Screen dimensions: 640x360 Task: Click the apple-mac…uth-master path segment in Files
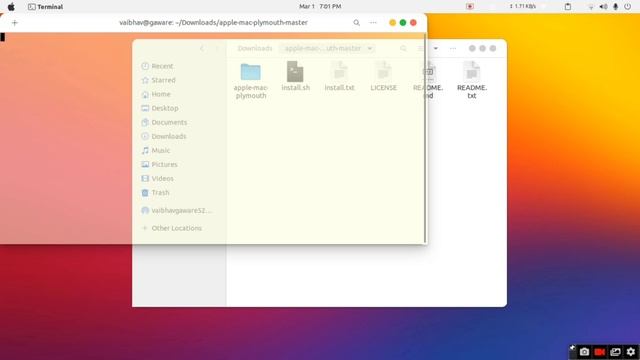[323, 49]
